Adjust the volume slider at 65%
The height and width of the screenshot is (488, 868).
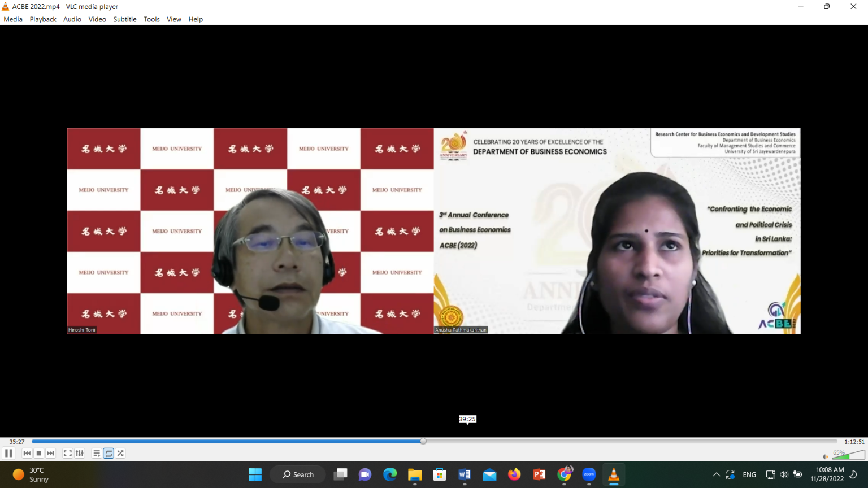(848, 454)
